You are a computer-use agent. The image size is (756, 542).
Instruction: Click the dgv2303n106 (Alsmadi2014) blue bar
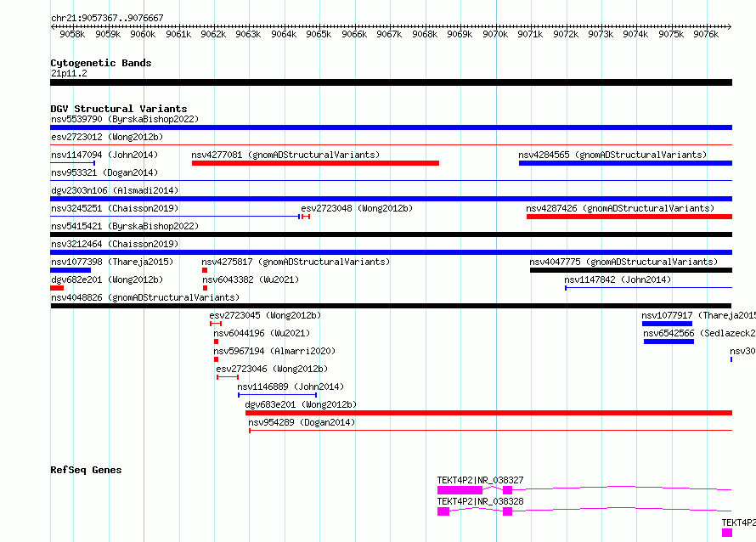pos(391,199)
